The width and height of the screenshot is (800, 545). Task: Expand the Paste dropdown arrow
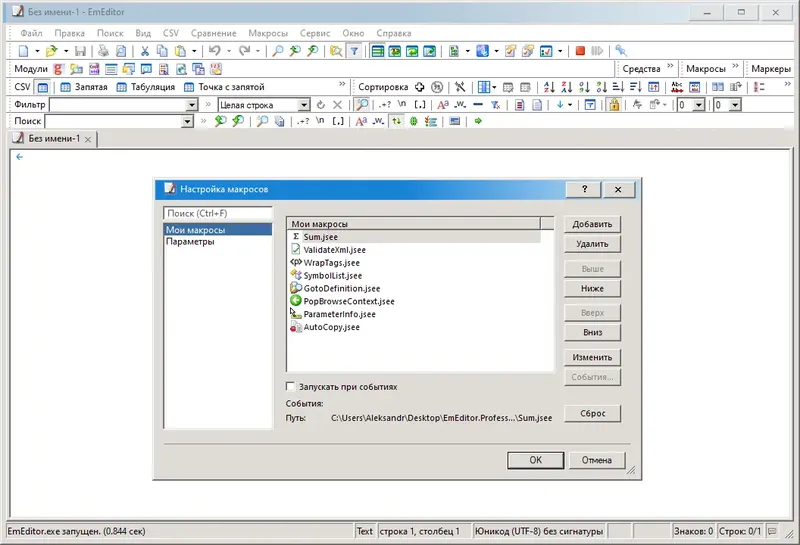194,51
